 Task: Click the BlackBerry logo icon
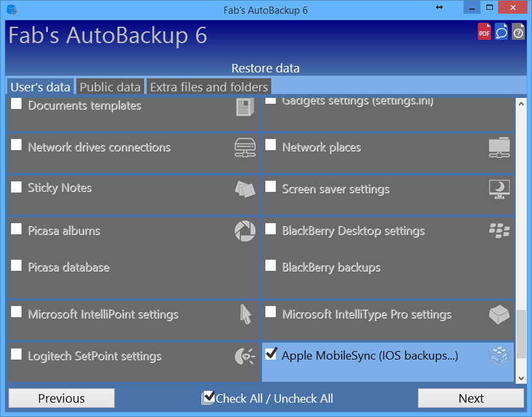pyautogui.click(x=499, y=230)
